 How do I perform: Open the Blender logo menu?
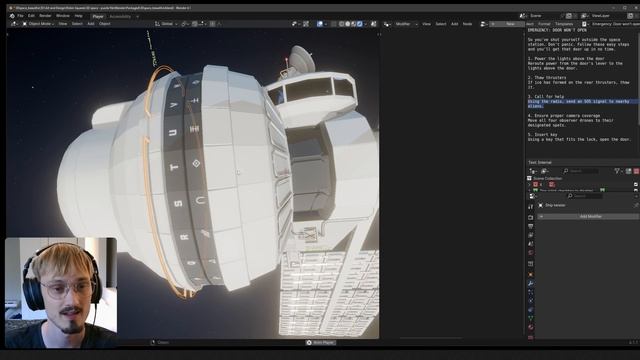(x=12, y=16)
